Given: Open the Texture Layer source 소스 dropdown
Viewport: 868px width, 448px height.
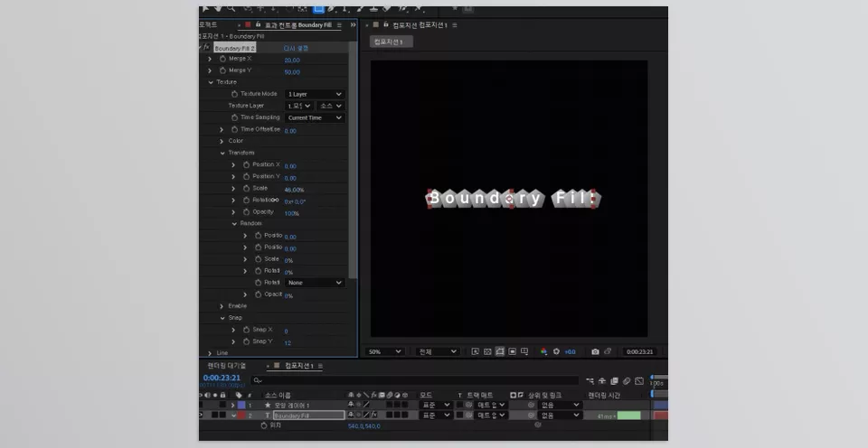Looking at the screenshot, I should click(331, 106).
